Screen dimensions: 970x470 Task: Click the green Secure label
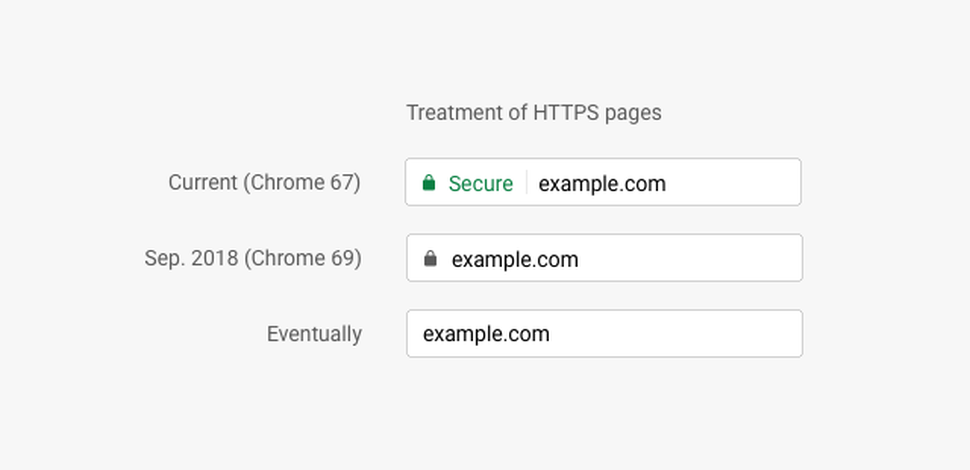click(x=480, y=184)
